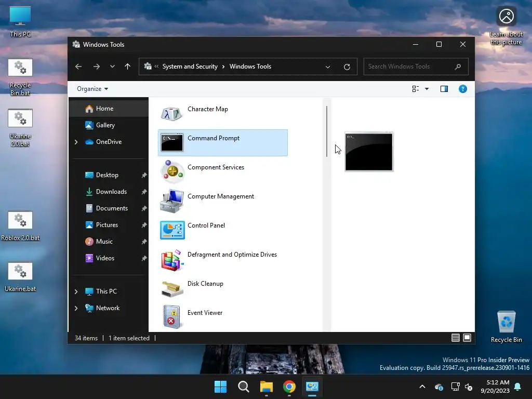Open Music quick access folder
Image resolution: width=532 pixels, height=399 pixels.
[109, 242]
